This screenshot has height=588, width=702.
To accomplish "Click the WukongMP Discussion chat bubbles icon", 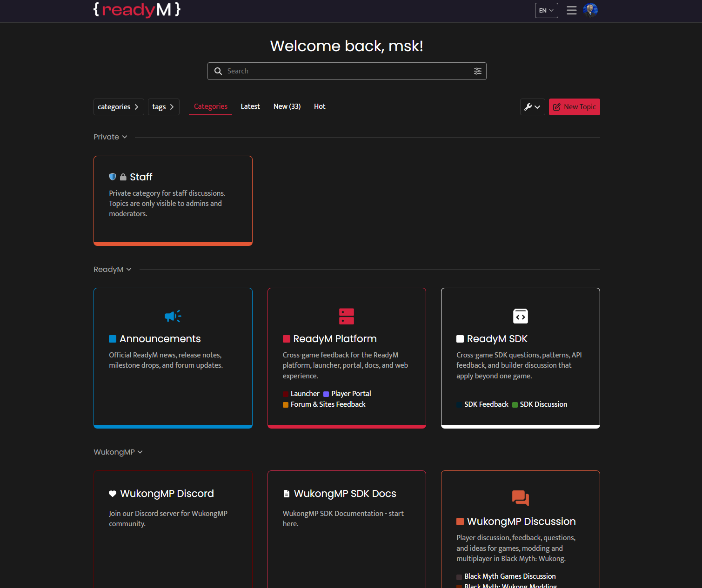I will (x=520, y=498).
